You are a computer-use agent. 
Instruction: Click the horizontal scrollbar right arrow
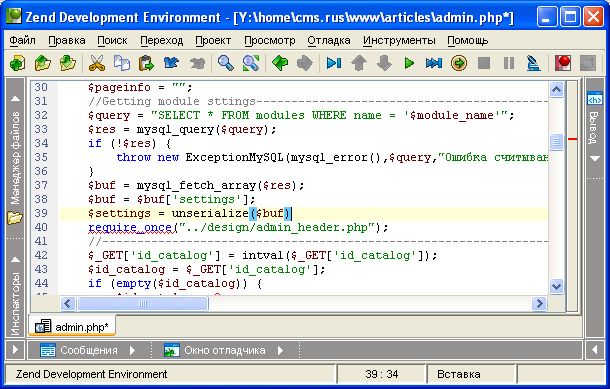click(x=540, y=303)
